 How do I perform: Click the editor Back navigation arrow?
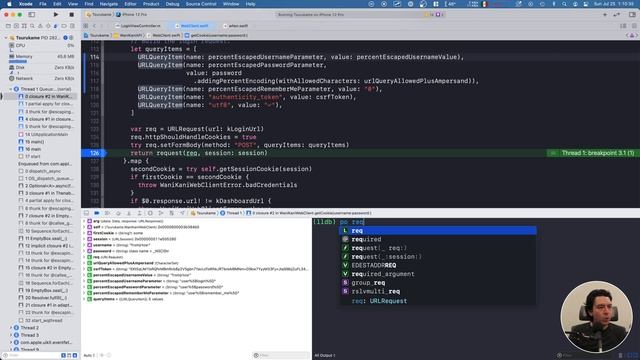coord(94,26)
